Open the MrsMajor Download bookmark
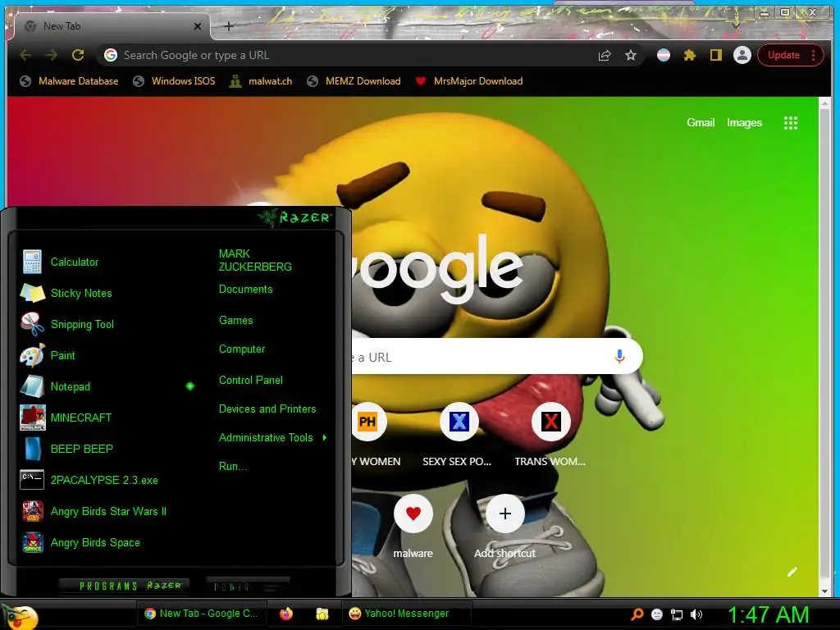The width and height of the screenshot is (840, 630). click(x=469, y=81)
